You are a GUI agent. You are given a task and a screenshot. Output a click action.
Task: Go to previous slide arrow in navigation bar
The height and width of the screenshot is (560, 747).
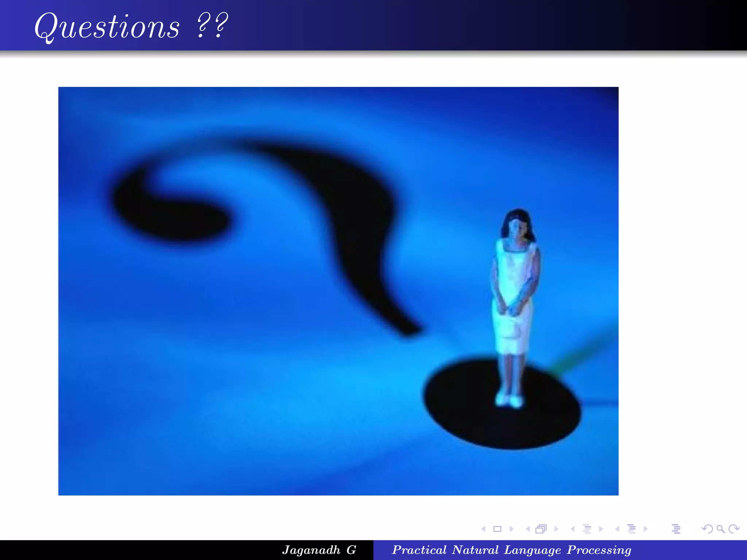tap(483, 529)
